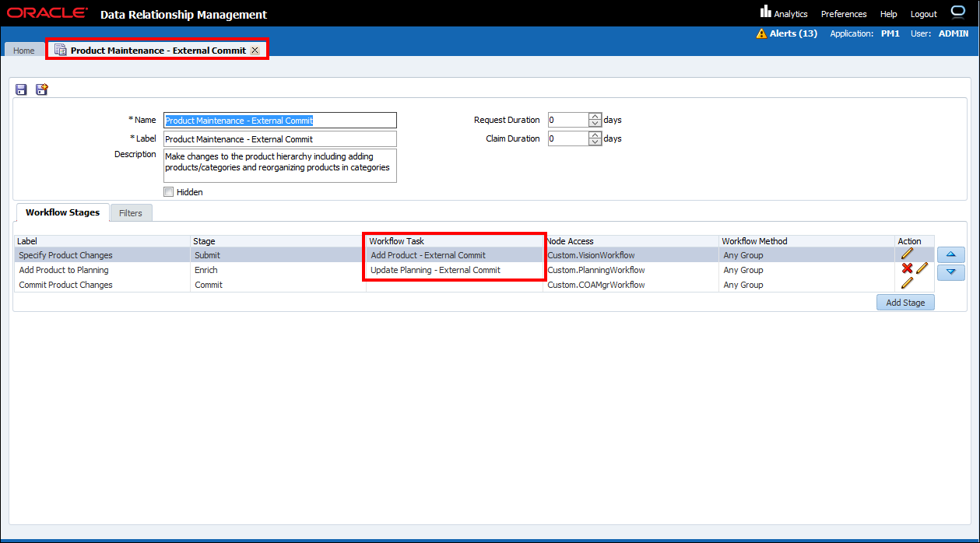Click the Alerts warning triangle icon
This screenshot has width=980, height=543.
pos(761,34)
